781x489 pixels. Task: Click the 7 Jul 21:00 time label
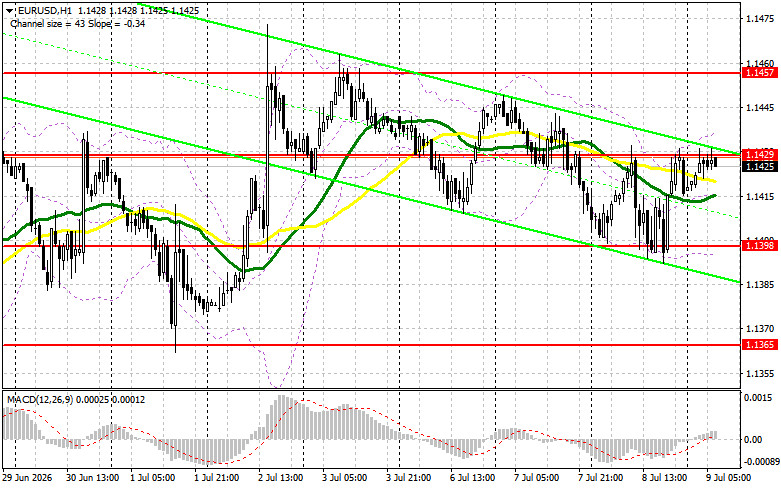coord(601,478)
